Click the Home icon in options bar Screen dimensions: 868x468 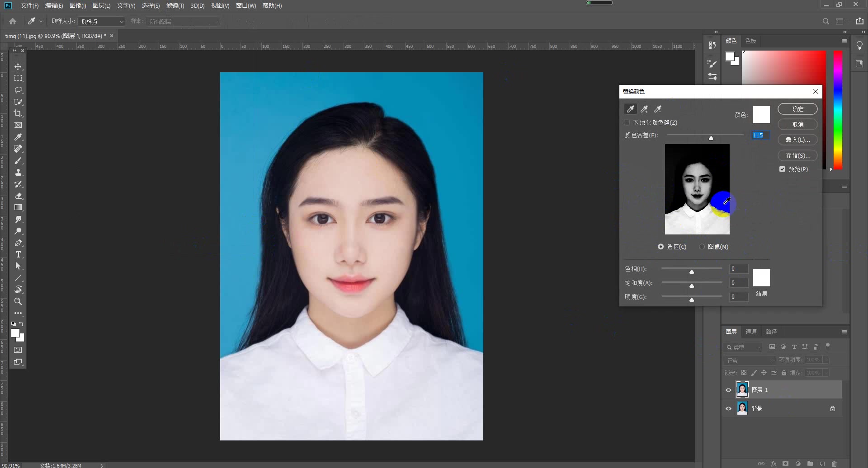point(13,21)
